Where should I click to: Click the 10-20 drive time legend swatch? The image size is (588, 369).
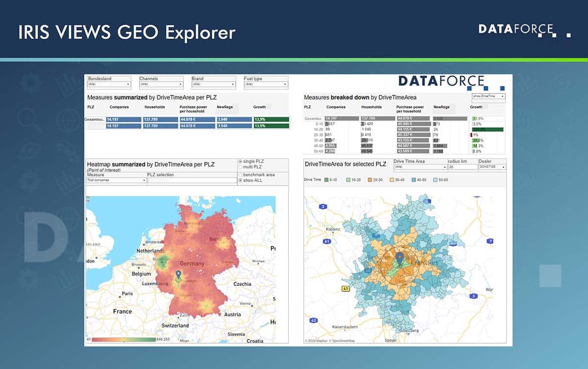click(x=349, y=180)
